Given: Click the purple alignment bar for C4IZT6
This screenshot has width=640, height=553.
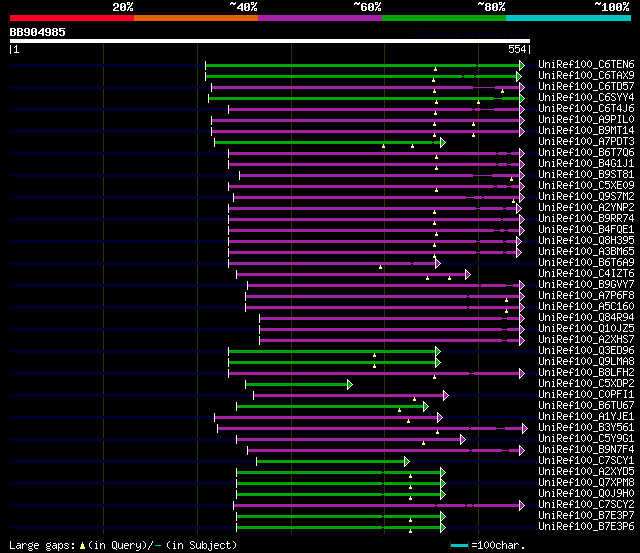Looking at the screenshot, I should coord(351,274).
